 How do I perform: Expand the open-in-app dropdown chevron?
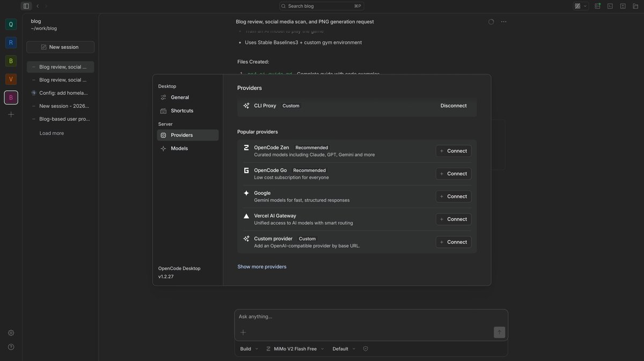pos(585,6)
